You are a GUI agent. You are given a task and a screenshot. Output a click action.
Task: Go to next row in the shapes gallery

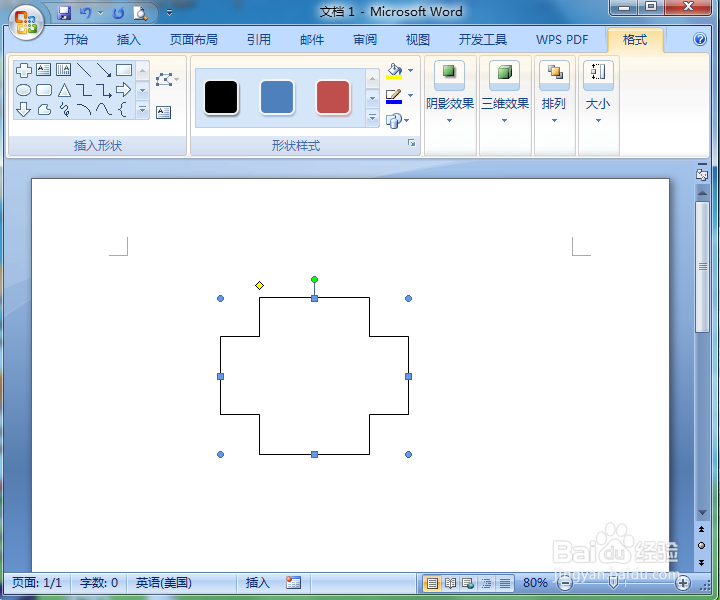(x=143, y=90)
